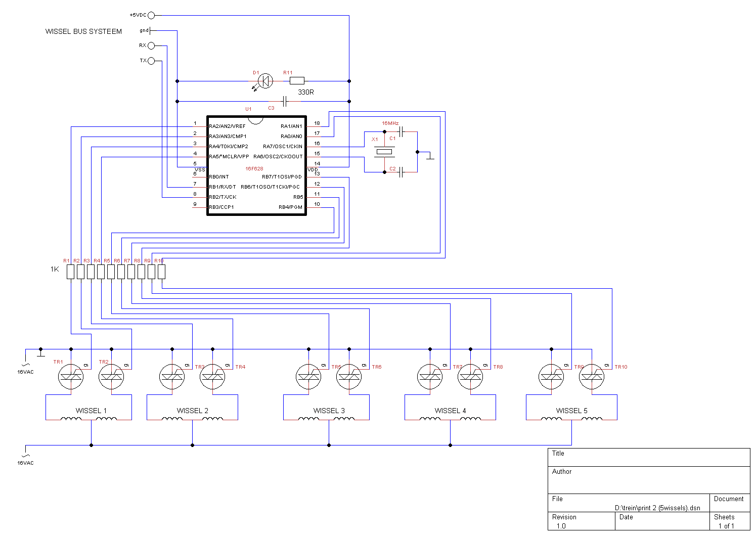Click the ground symbol right of crystal
756x536 pixels.
click(x=430, y=157)
